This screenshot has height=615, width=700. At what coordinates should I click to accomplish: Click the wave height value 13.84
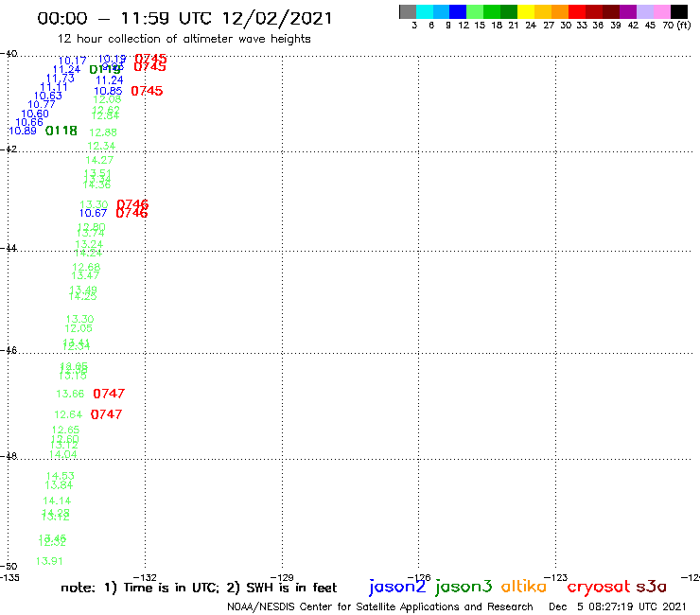(x=59, y=485)
